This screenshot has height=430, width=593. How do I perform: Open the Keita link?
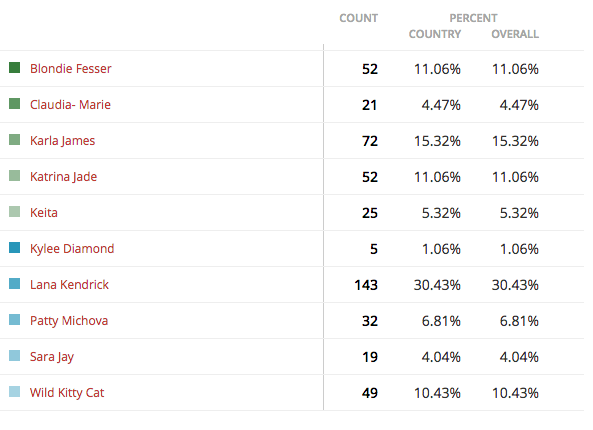point(44,213)
